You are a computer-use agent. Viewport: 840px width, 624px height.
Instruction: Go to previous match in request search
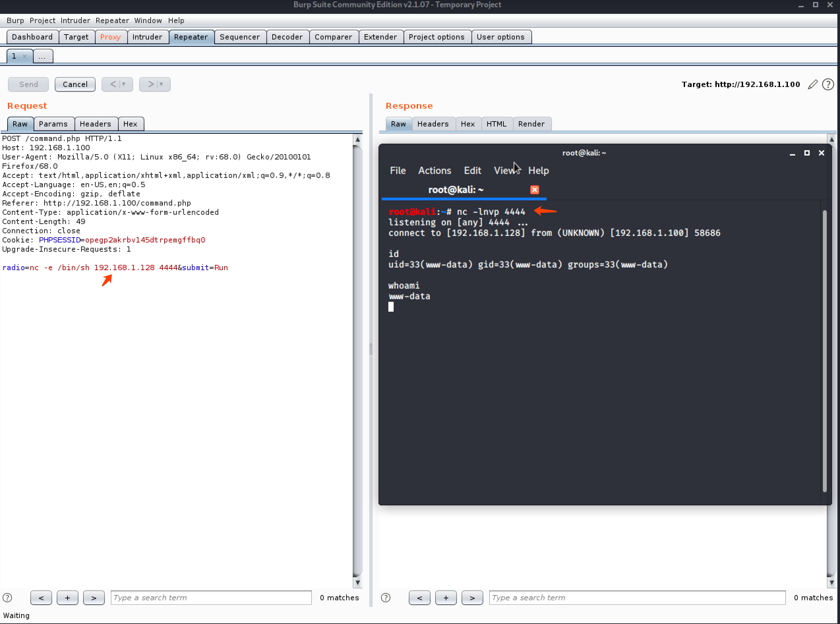[41, 598]
